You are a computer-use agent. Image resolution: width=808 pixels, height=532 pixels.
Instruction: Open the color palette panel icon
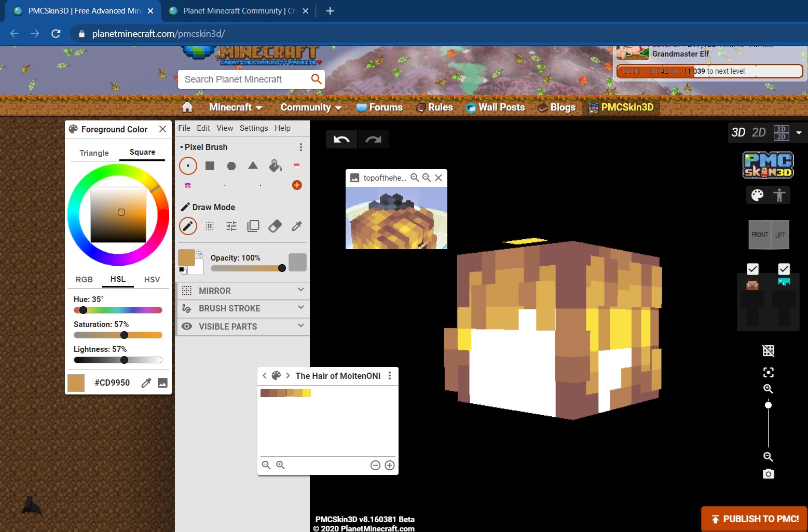click(758, 195)
